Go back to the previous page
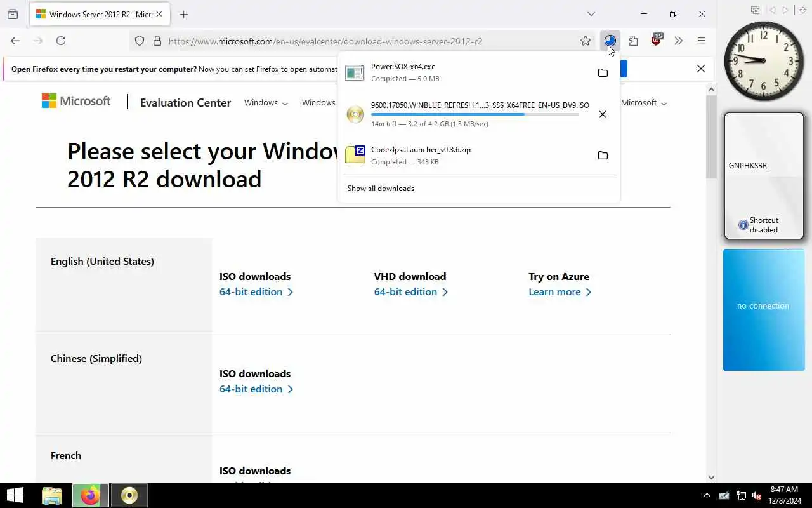 pos(15,41)
